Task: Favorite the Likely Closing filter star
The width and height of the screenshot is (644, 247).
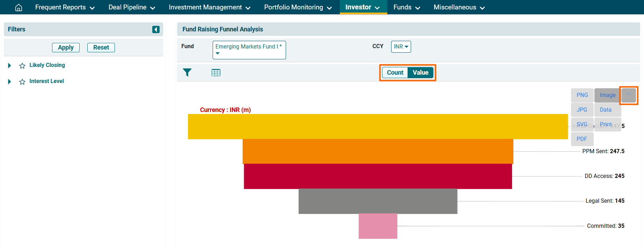Action: (x=22, y=66)
